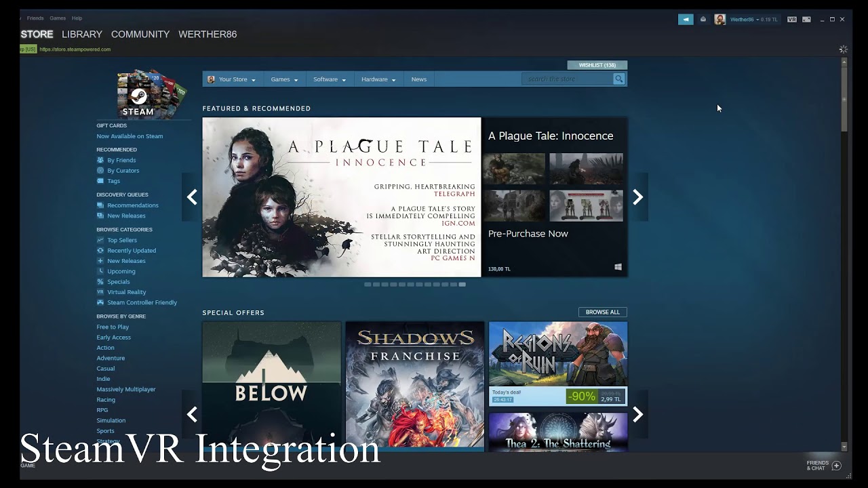The width and height of the screenshot is (868, 488).
Task: Open the Shadows Franchise offer
Action: (x=415, y=386)
